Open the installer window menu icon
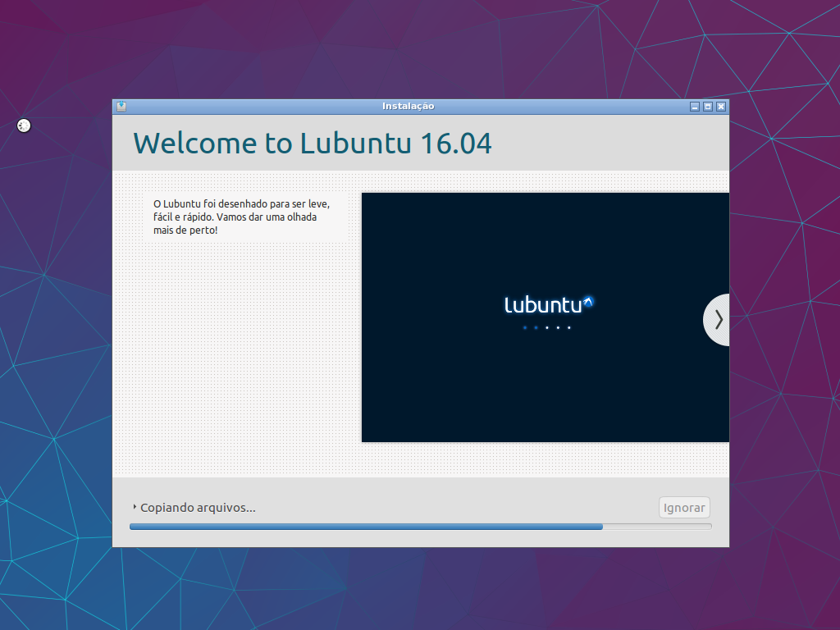Viewport: 840px width, 630px height. [121, 106]
